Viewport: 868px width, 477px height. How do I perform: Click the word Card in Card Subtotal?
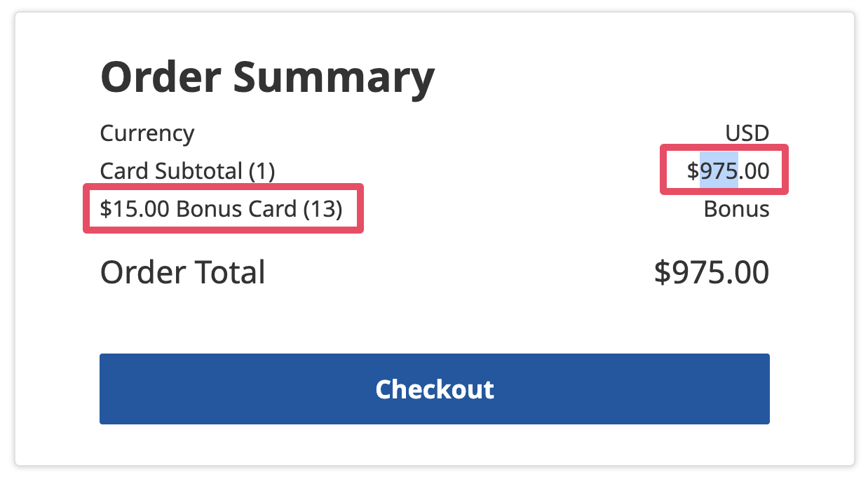coord(121,170)
